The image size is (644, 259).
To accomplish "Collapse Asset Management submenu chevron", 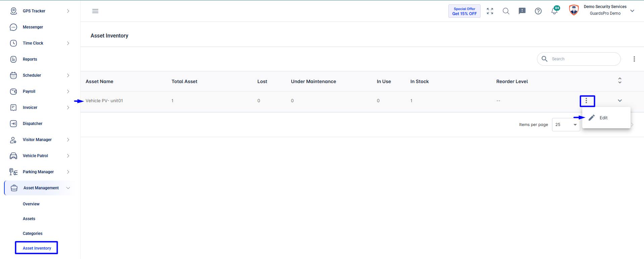I will click(68, 188).
